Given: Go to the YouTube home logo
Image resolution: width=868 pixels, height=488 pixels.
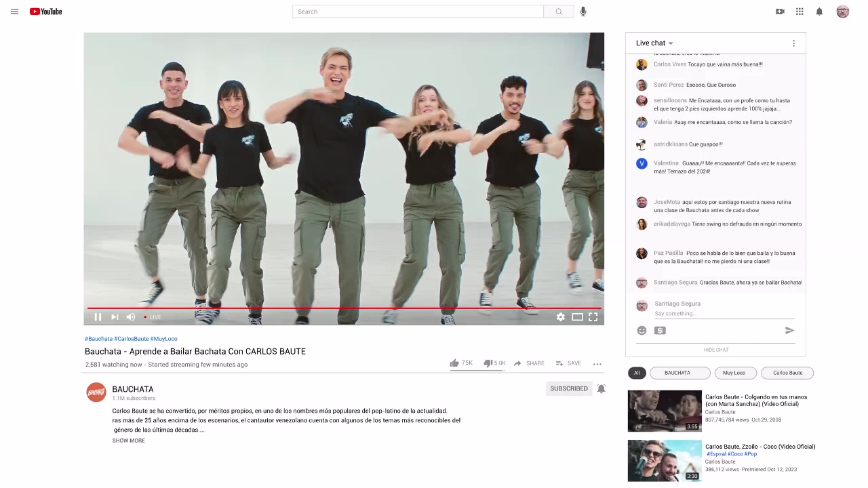Looking at the screenshot, I should 45,12.
